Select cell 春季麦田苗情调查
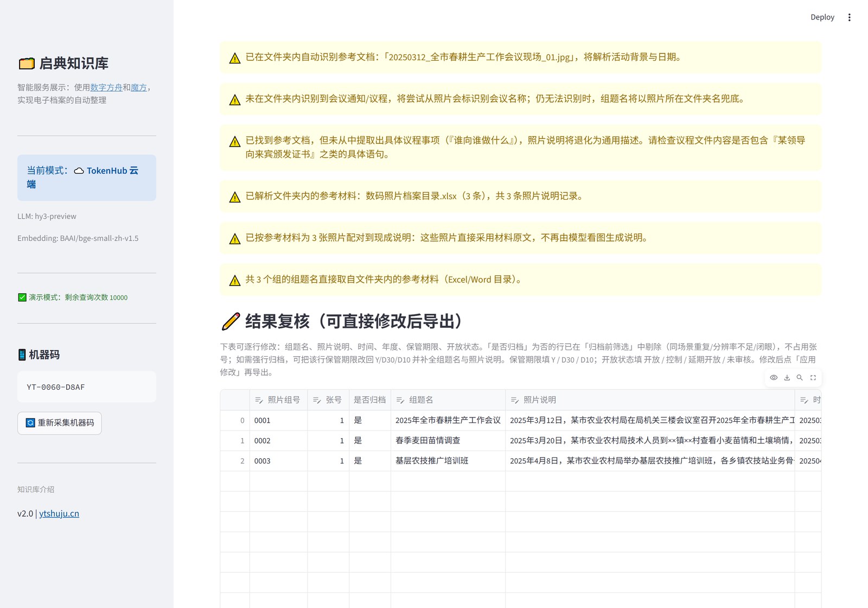 click(x=448, y=440)
